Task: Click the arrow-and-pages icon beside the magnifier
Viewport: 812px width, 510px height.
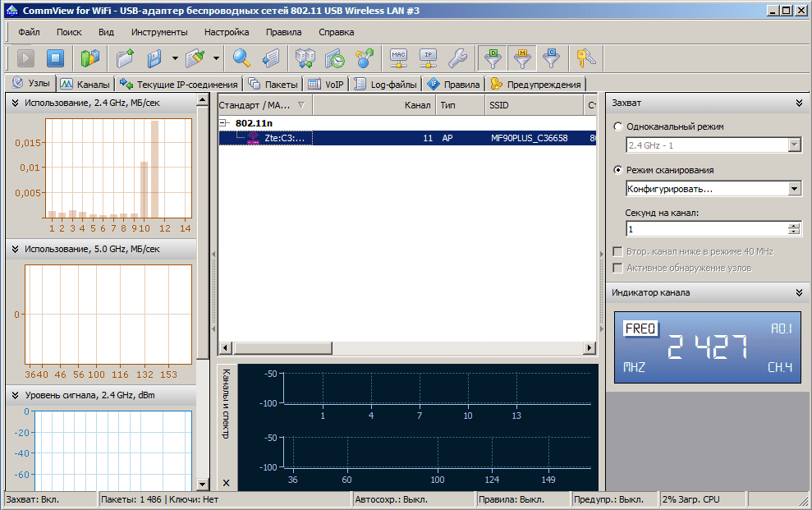Action: tap(271, 58)
